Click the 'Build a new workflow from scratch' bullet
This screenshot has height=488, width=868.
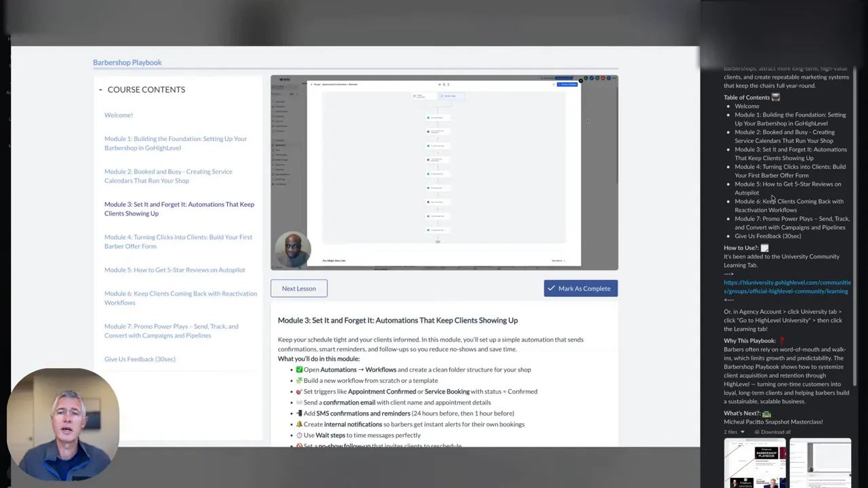point(367,381)
